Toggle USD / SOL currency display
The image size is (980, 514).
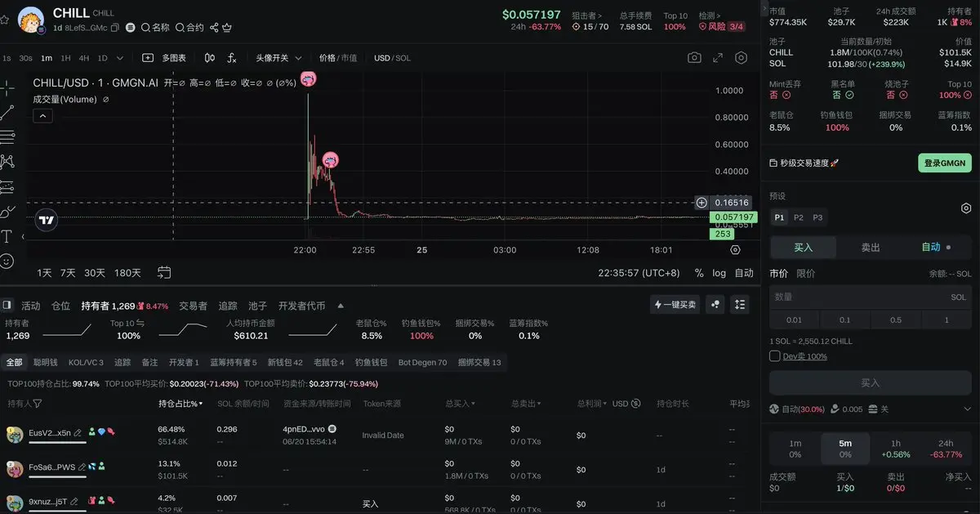392,58
